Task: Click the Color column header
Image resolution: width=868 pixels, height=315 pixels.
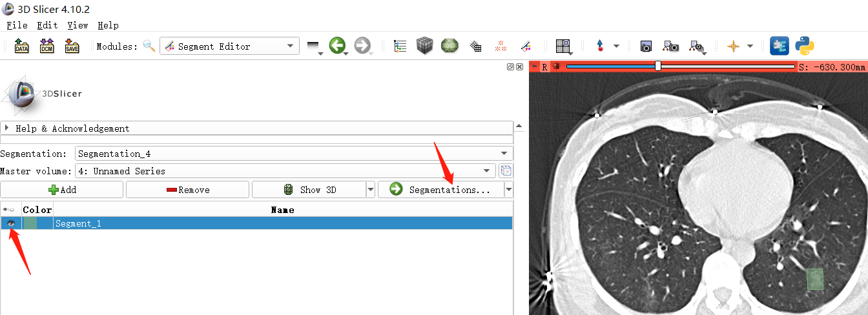Action: 37,210
